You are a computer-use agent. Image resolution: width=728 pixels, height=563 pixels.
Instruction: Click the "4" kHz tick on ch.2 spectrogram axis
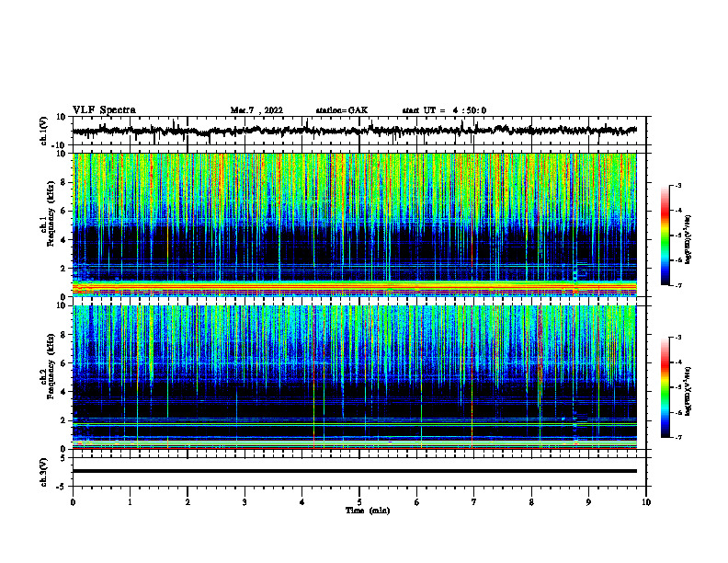(63, 392)
